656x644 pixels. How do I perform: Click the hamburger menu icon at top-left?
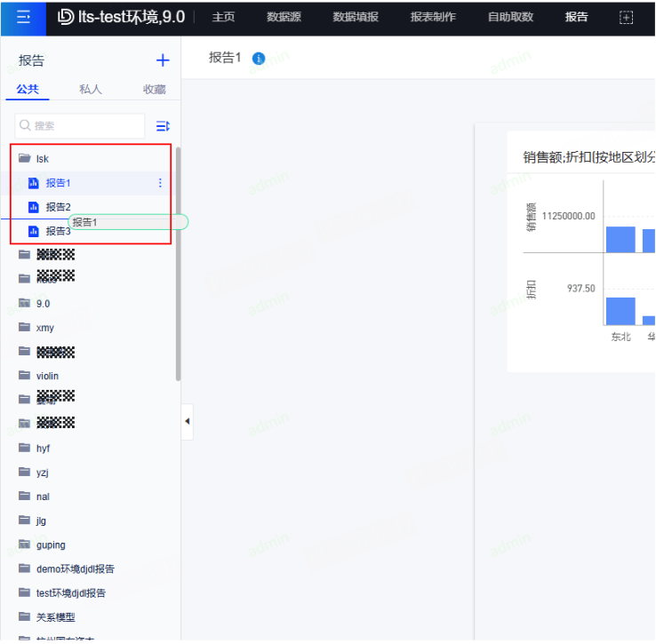24,17
